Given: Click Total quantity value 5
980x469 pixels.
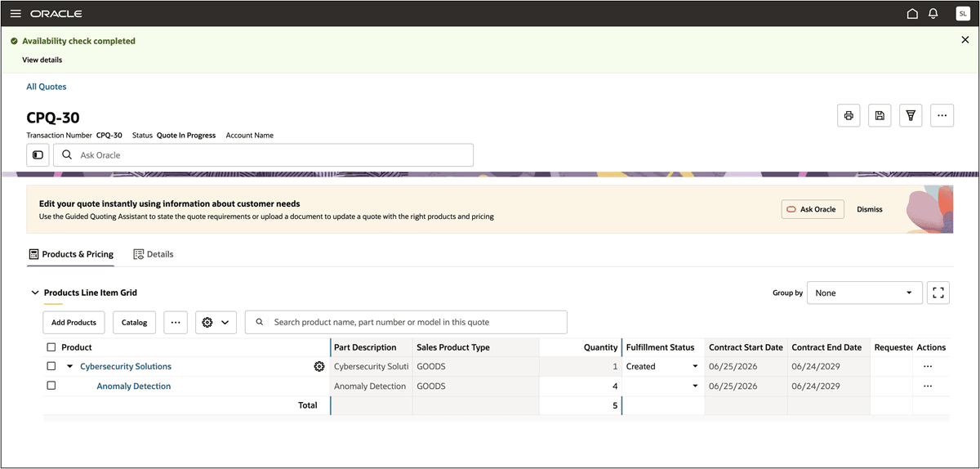Looking at the screenshot, I should 615,405.
